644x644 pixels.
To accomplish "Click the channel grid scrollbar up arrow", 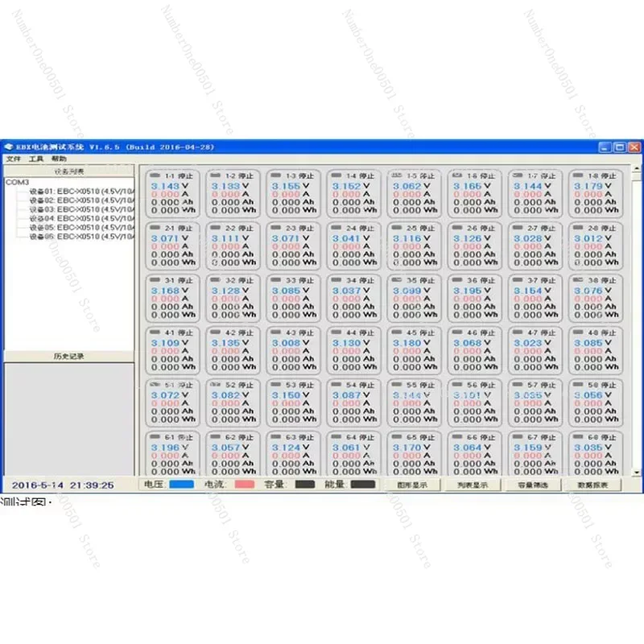I will point(637,168).
